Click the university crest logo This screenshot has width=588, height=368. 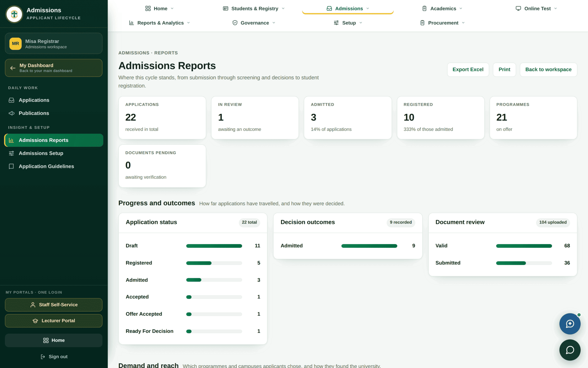(x=14, y=14)
